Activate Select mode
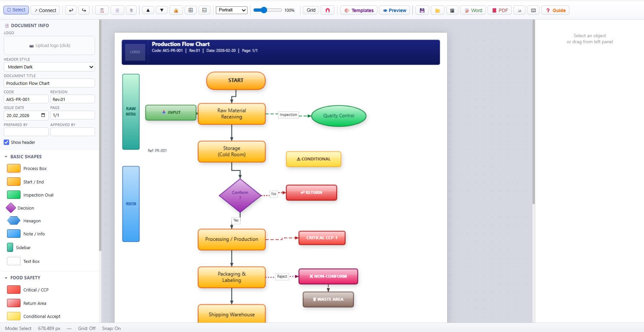The width and height of the screenshot is (644, 332). pos(16,10)
